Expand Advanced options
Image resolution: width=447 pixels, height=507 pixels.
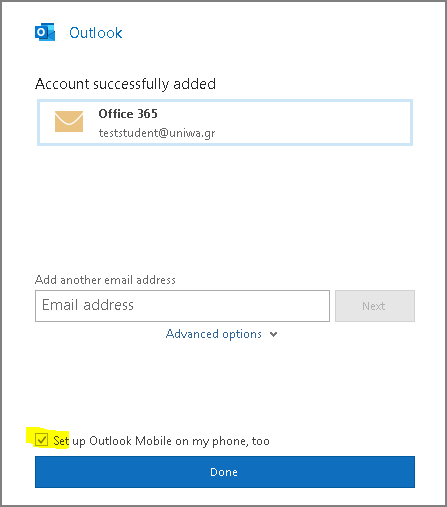pos(222,334)
